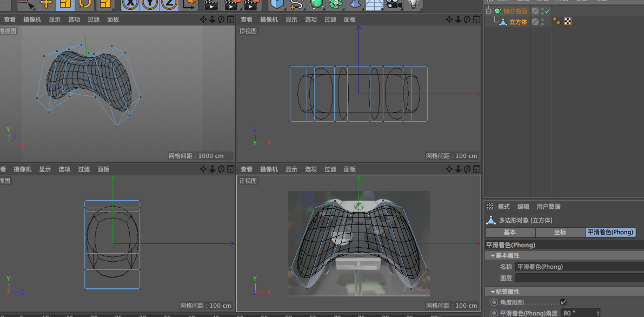Render the active view
The height and width of the screenshot is (317, 644).
coord(213,4)
